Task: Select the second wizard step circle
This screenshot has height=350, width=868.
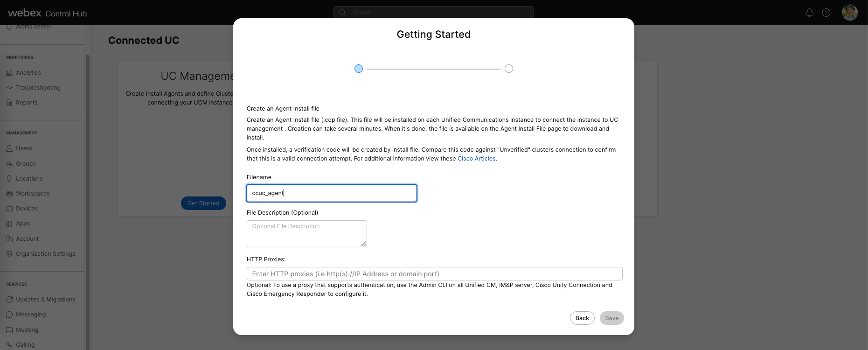Action: click(509, 69)
